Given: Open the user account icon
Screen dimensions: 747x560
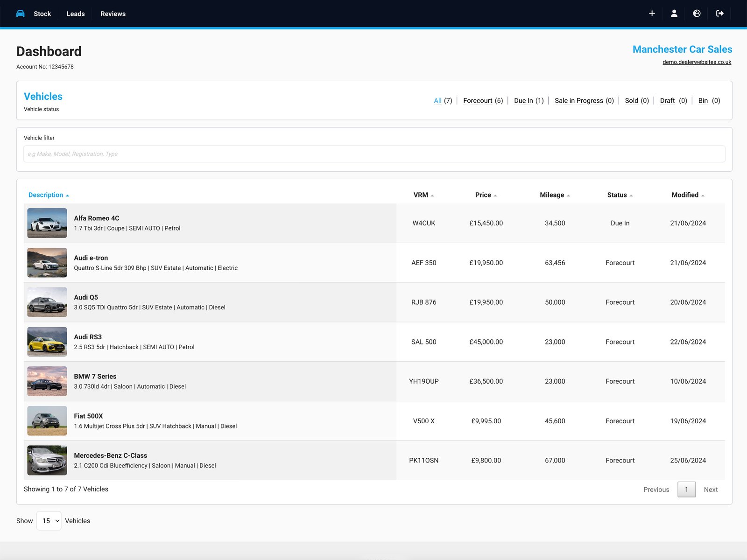Looking at the screenshot, I should click(674, 14).
